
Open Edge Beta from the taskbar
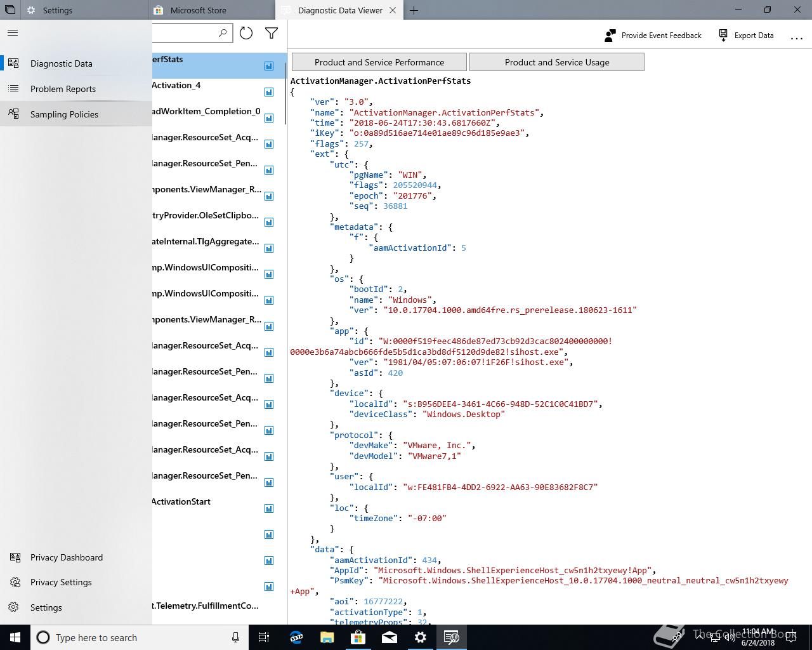click(x=296, y=637)
